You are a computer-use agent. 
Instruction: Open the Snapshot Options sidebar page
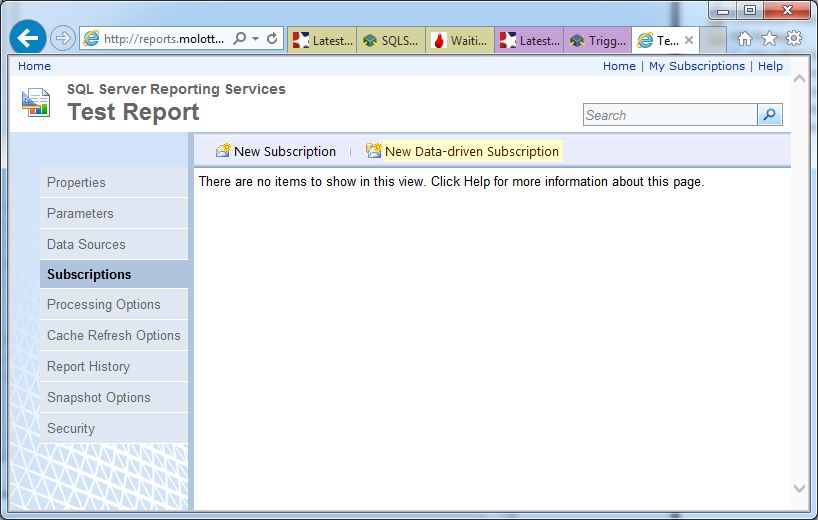point(114,397)
